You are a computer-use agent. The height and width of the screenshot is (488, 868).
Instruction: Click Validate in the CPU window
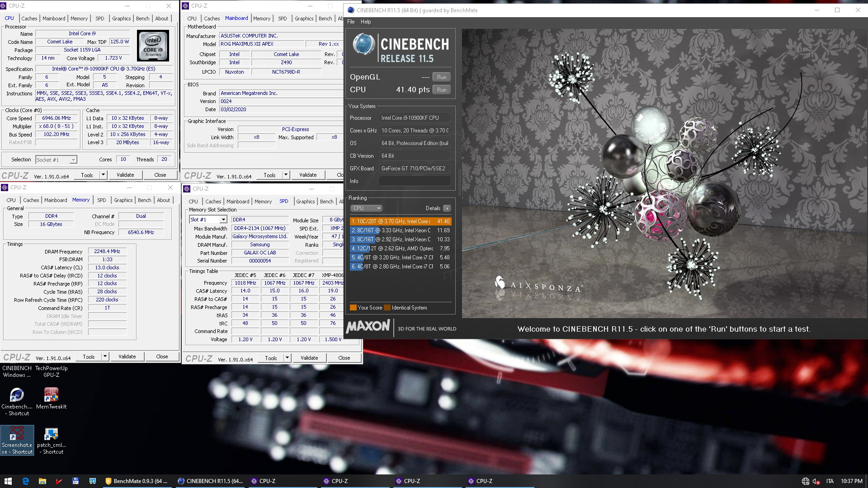[x=125, y=175]
